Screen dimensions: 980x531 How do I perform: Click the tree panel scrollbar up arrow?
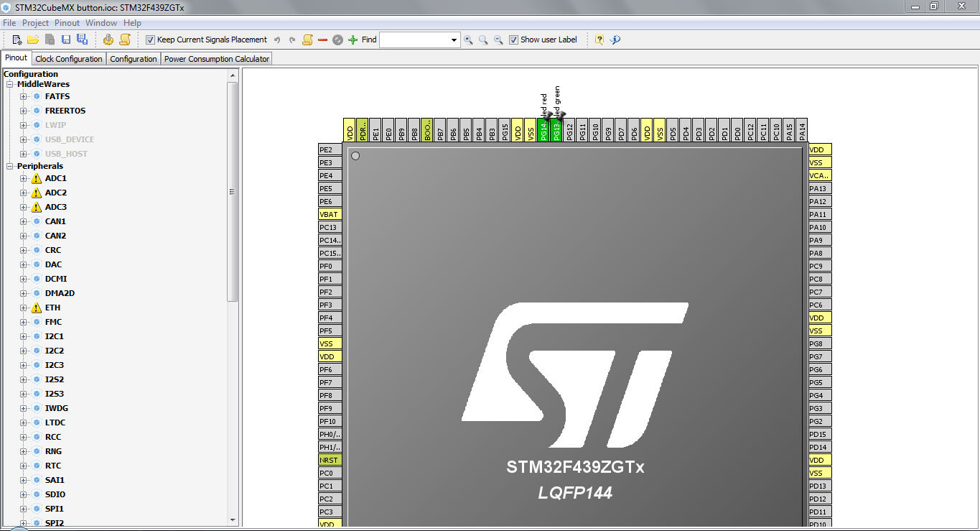(233, 75)
